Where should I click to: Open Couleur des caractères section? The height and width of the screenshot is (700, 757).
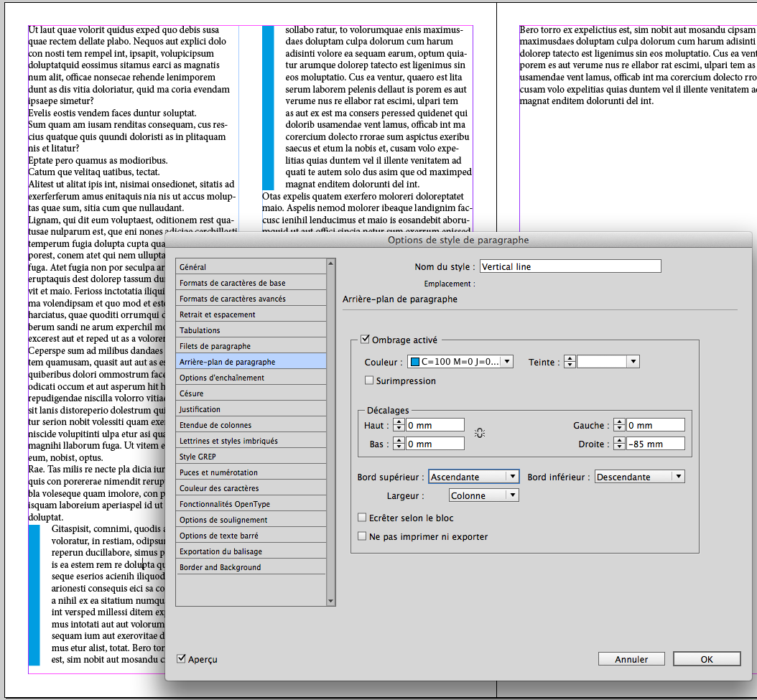point(251,488)
